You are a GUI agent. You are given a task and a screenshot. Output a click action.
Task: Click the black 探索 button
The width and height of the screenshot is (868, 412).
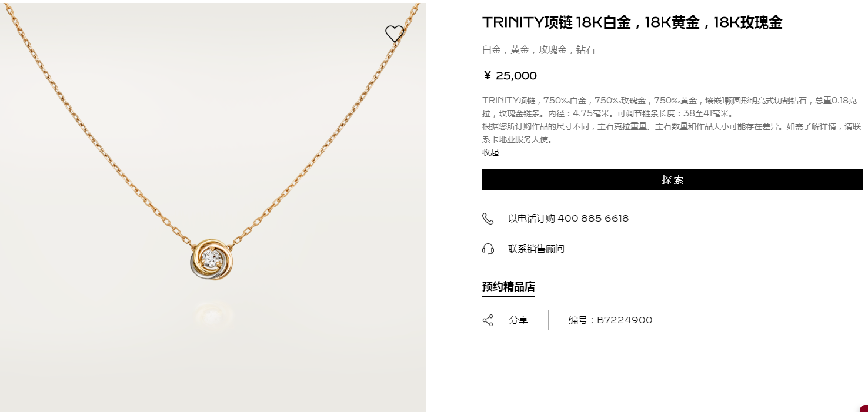pyautogui.click(x=672, y=179)
